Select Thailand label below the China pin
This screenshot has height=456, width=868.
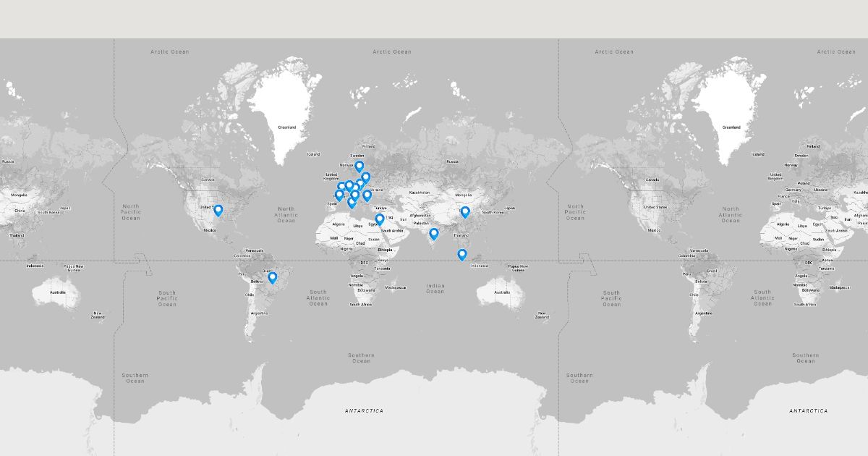[x=460, y=235]
